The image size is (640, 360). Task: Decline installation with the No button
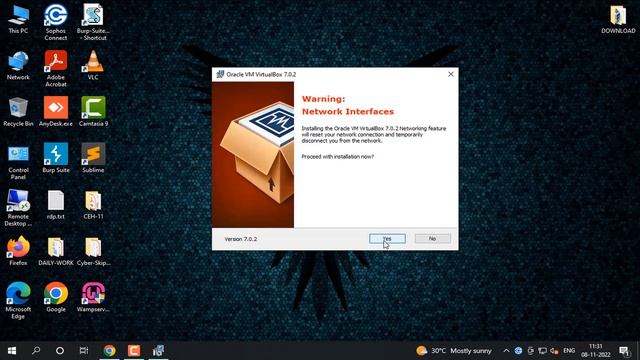point(433,238)
